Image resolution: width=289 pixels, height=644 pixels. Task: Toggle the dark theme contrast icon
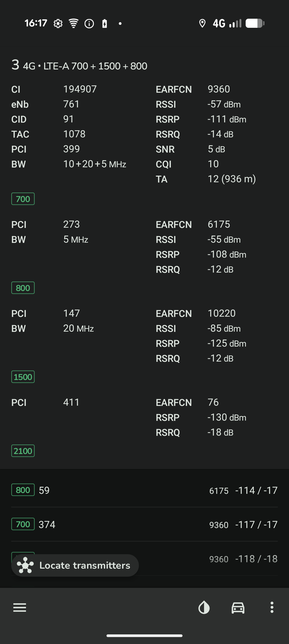coord(204,608)
